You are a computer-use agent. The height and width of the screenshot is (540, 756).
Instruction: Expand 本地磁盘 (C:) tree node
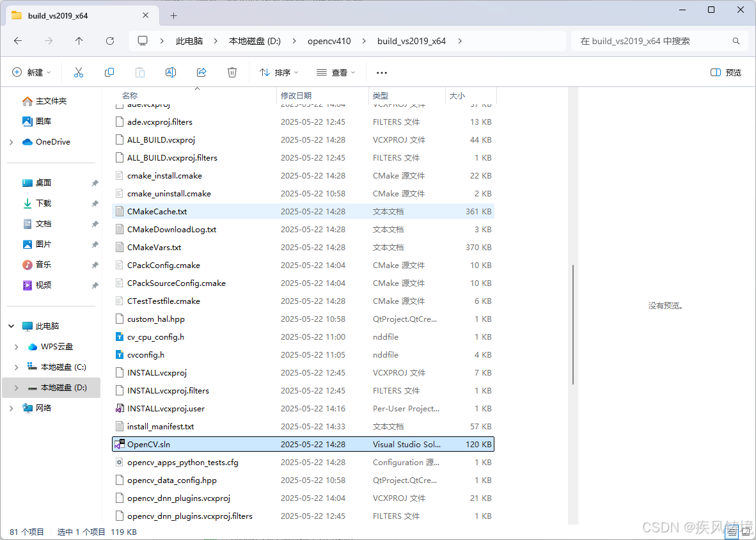(17, 367)
